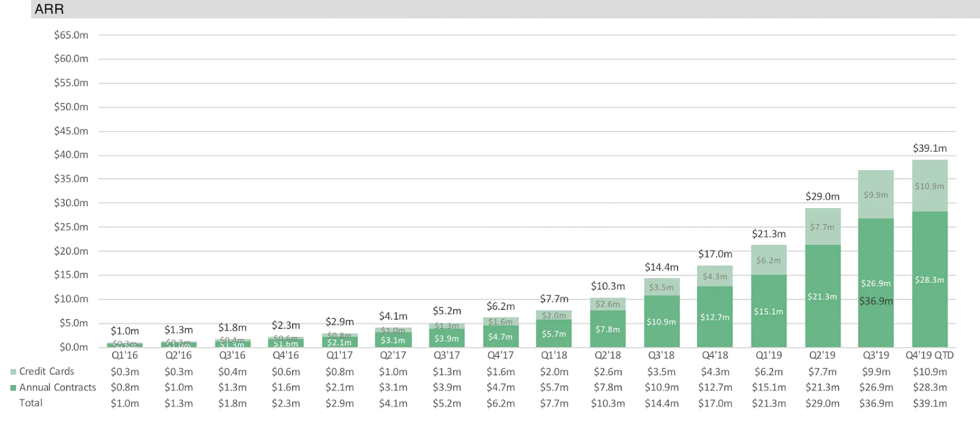Select the Total row label in the table
The width and height of the screenshot is (980, 423).
click(31, 403)
